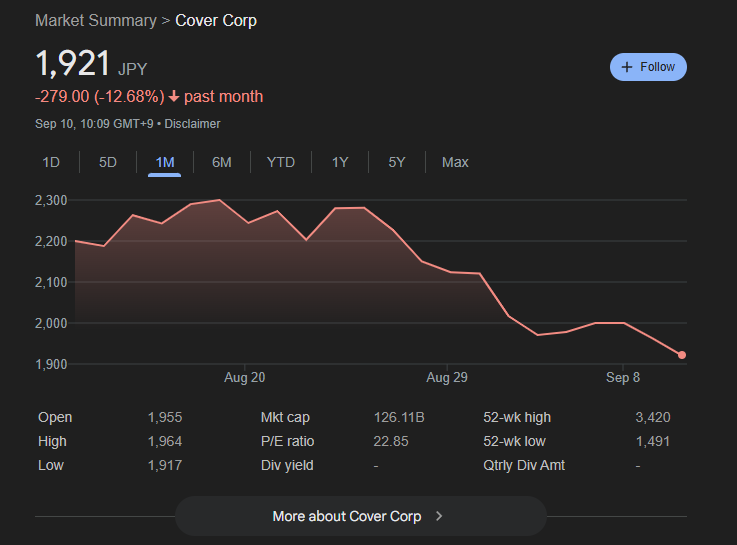737x545 pixels.
Task: Click the P/E ratio label
Action: click(288, 441)
